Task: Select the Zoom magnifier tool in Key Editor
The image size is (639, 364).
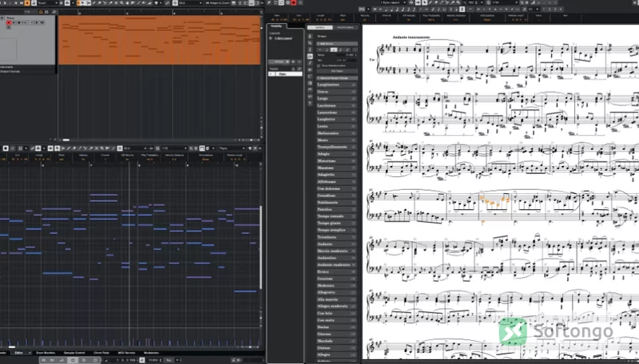Action: 102,148
